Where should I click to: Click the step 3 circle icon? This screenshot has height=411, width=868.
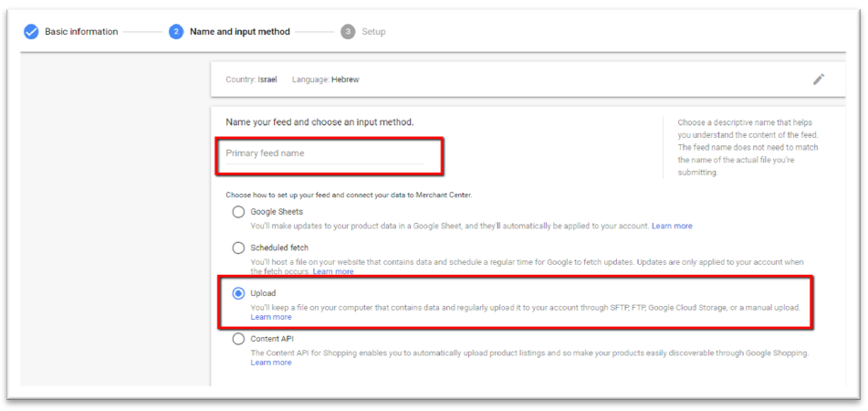click(348, 32)
